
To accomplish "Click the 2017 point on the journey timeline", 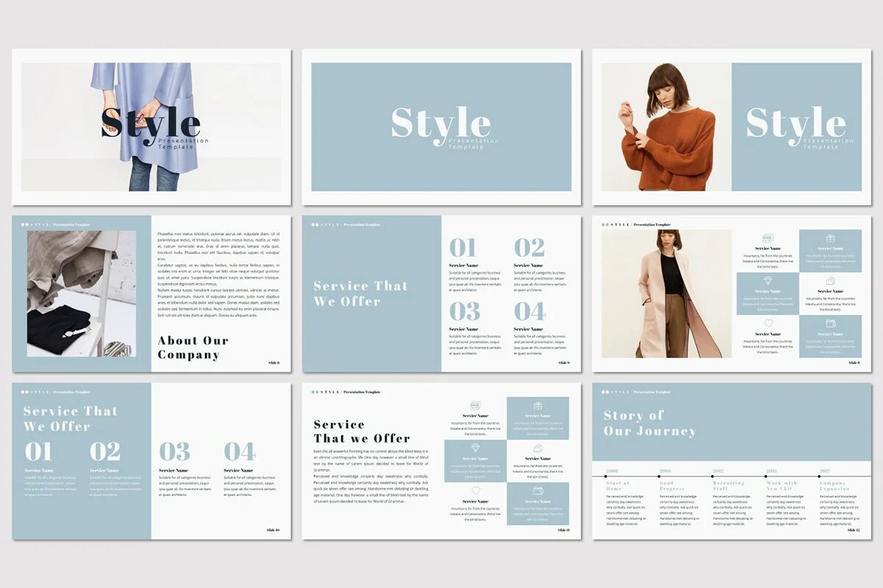I will (x=819, y=477).
